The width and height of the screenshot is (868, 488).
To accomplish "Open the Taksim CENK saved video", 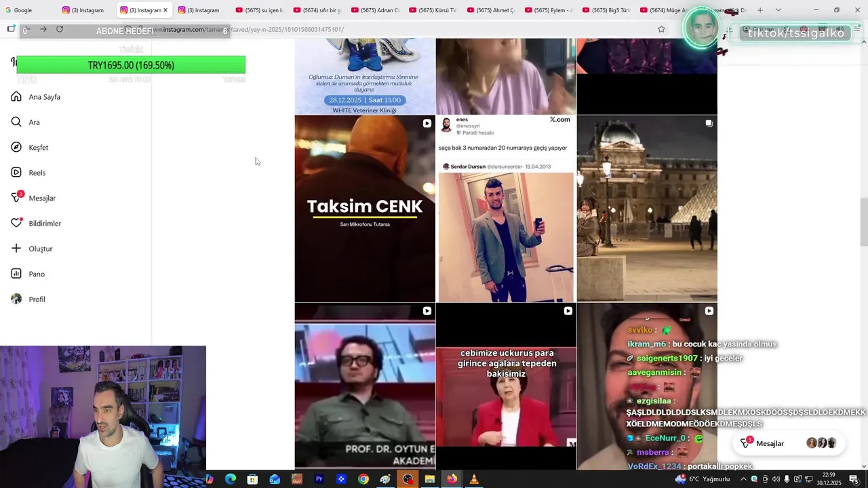I will [x=365, y=209].
